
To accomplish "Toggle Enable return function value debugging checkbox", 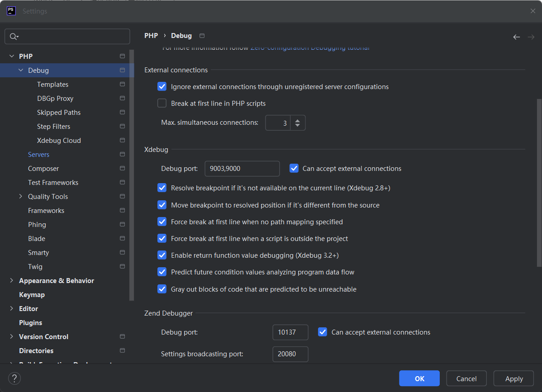I will pos(162,255).
